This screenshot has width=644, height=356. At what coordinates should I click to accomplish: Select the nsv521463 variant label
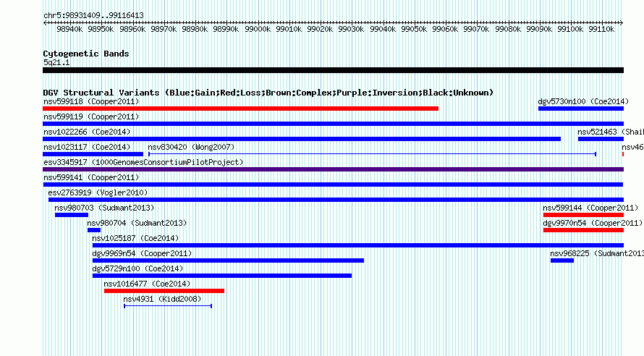pyautogui.click(x=610, y=132)
